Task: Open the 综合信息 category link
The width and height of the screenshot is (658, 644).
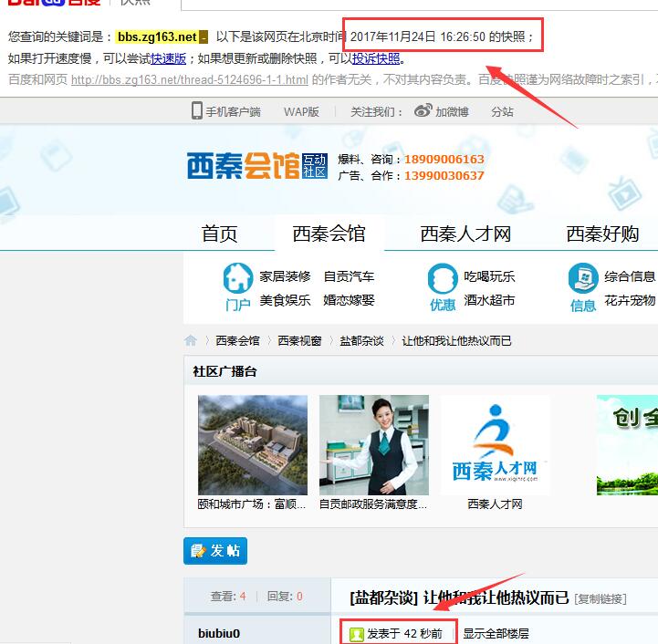Action: [630, 276]
